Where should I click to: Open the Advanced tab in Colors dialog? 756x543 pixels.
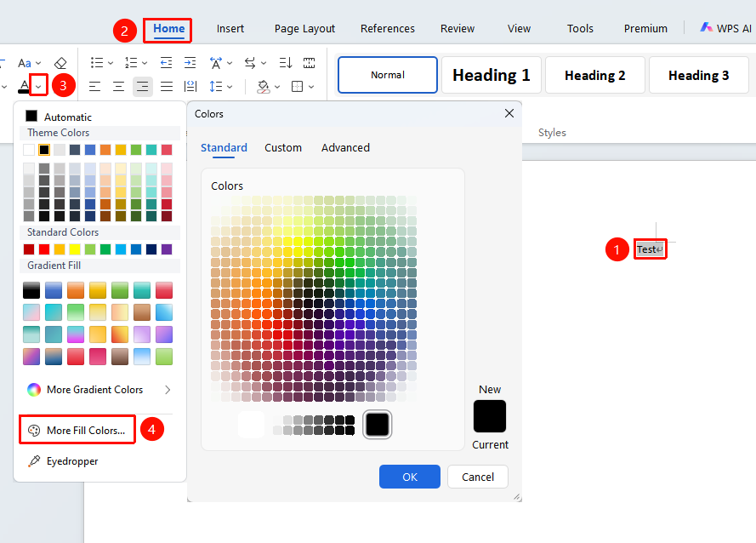pos(346,148)
